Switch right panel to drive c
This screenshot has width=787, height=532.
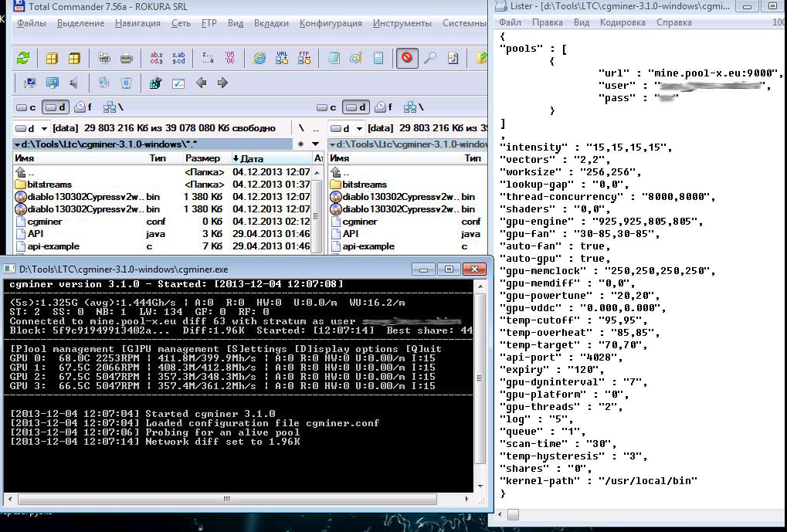pos(326,107)
